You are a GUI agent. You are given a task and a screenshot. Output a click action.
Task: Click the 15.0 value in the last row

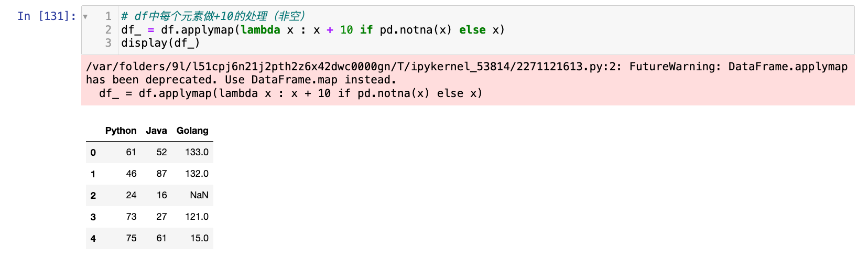pos(199,238)
